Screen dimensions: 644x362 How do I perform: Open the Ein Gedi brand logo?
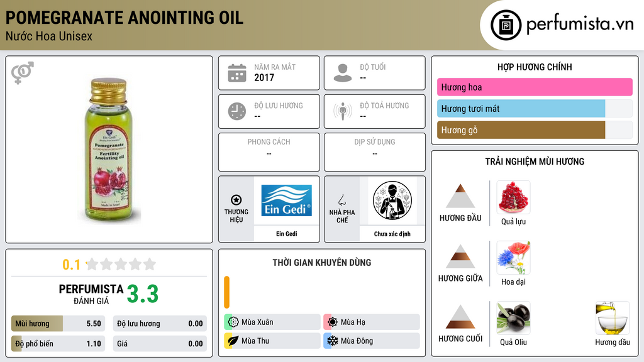[286, 200]
